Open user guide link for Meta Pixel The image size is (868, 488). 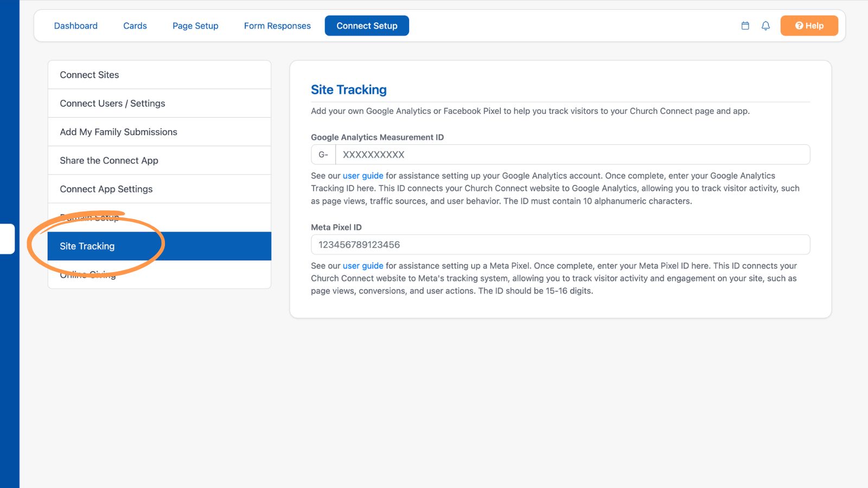coord(363,266)
